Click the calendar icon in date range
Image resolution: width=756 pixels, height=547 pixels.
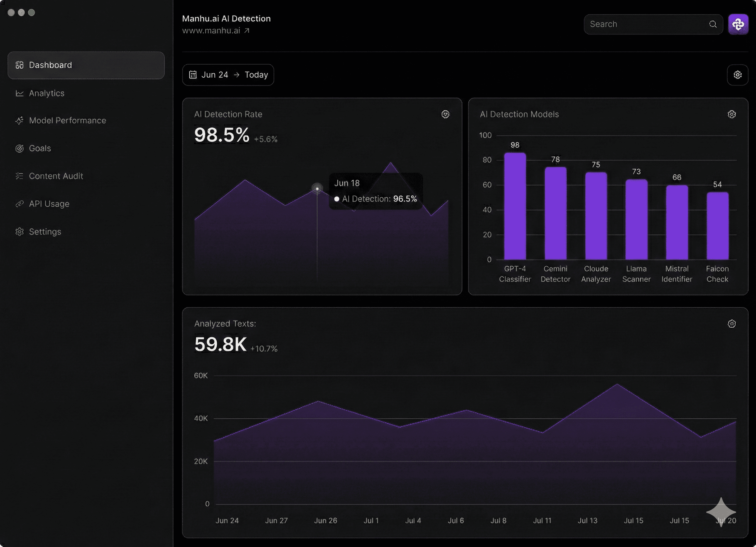193,75
